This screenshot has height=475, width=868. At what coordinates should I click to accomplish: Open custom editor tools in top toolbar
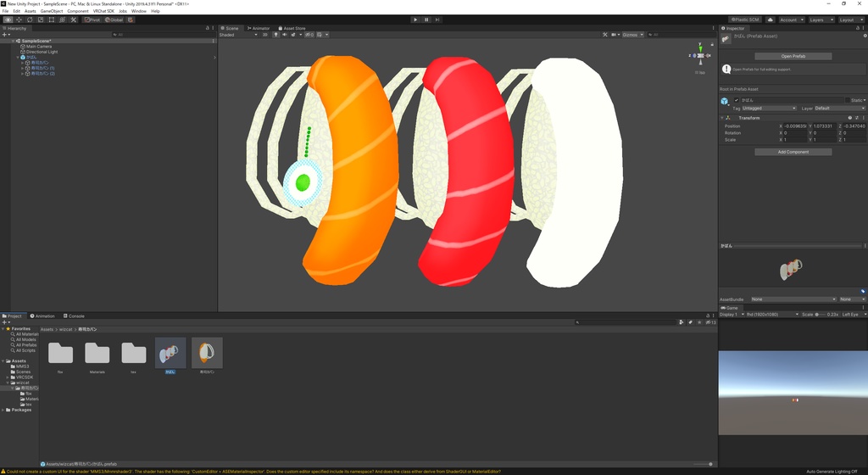[73, 20]
